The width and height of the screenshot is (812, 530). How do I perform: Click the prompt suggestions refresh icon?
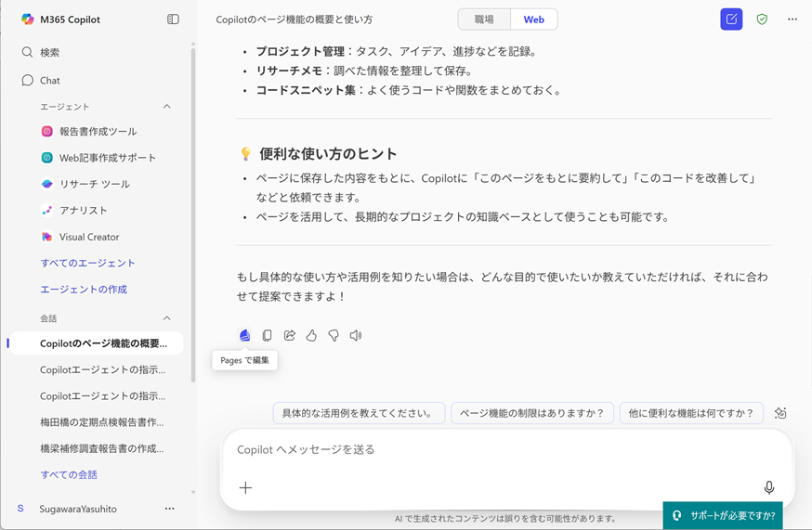(780, 413)
